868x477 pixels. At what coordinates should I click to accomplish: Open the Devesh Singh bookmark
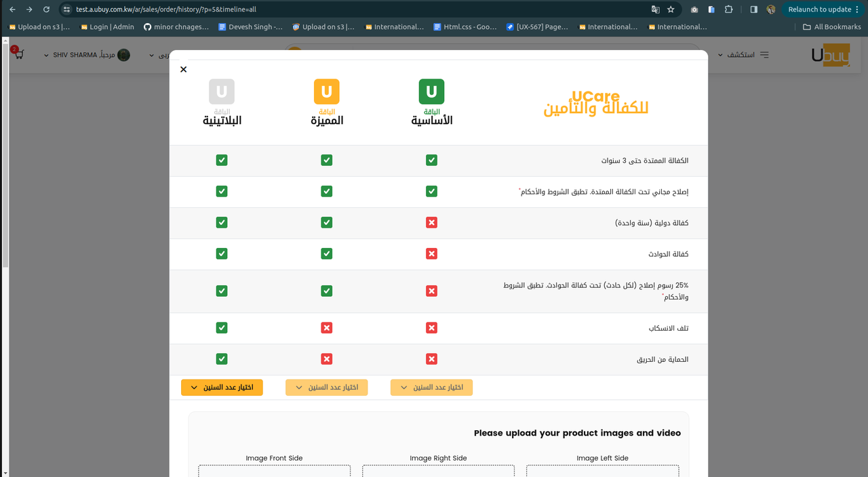coord(250,27)
